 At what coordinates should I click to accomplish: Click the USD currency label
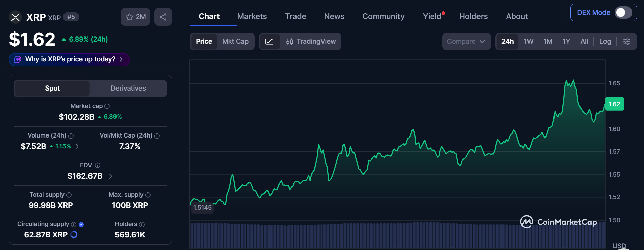pos(619,246)
